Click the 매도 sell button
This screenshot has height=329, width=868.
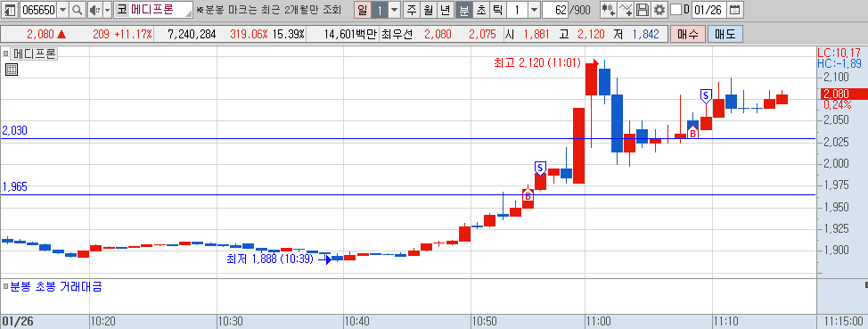(725, 34)
